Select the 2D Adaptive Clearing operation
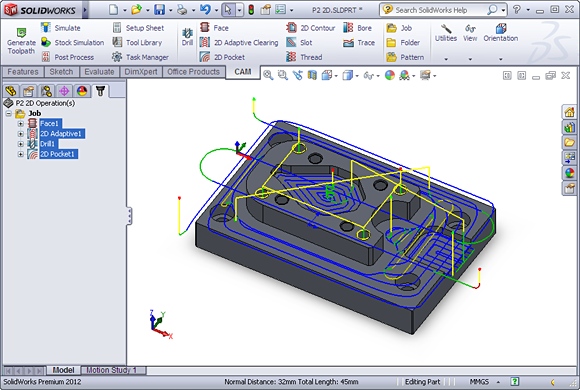Image resolution: width=580 pixels, height=390 pixels. [239, 43]
